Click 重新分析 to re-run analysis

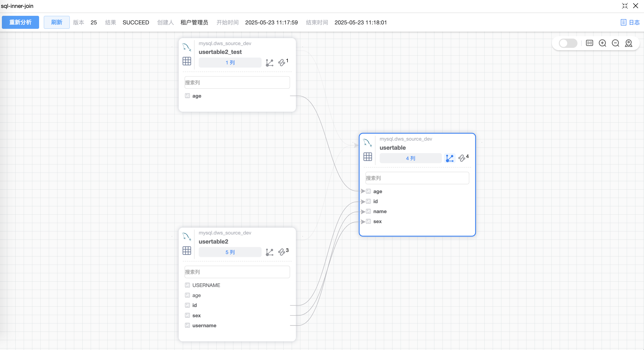[20, 23]
